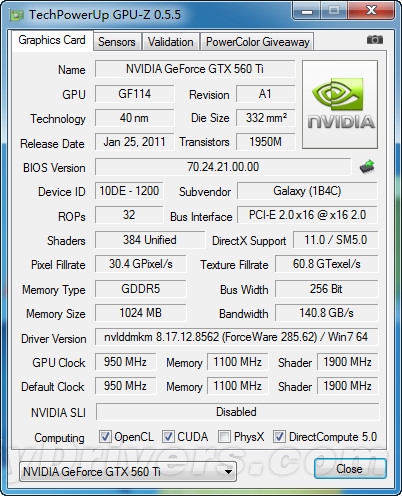The image size is (402, 496).
Task: Minimize the GPU-Z window
Action: click(307, 12)
